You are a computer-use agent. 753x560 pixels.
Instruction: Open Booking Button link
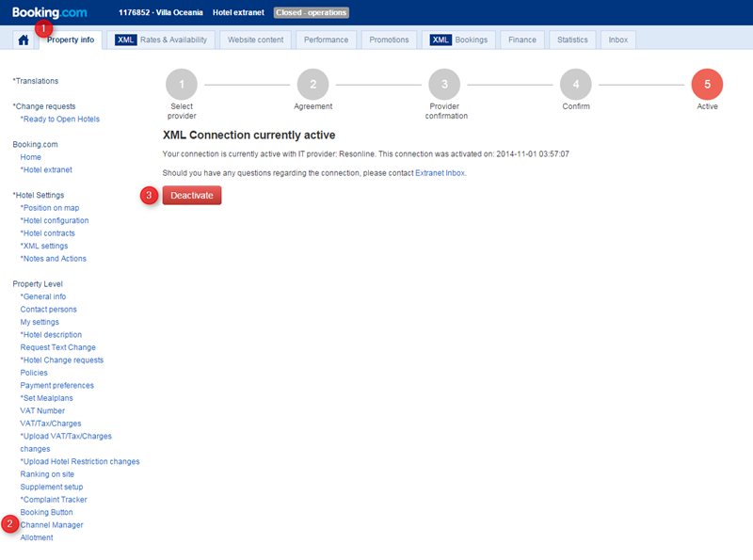click(x=46, y=512)
